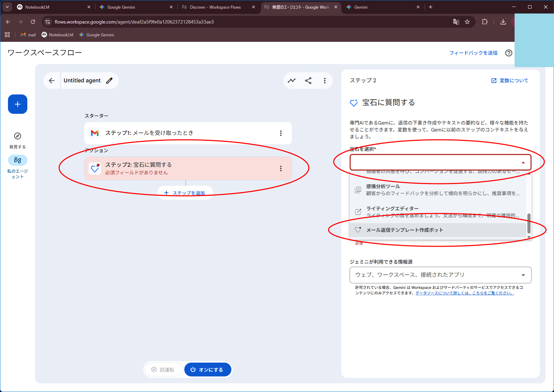Open three-dot menu beside share icon
This screenshot has width=554, height=392.
[324, 81]
